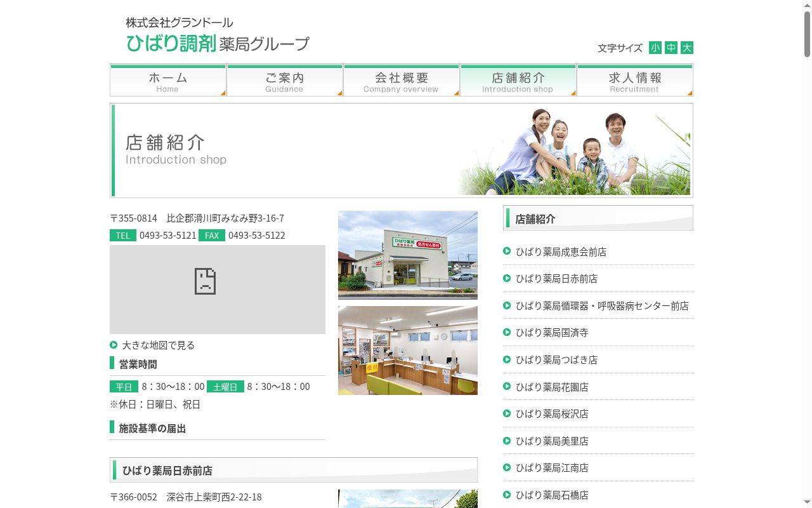Click the broken map placeholder icon
Viewport: 812px width, 508px height.
click(205, 281)
